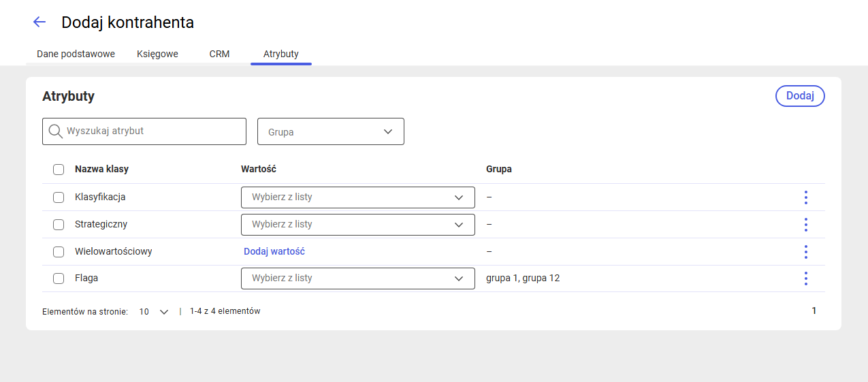The height and width of the screenshot is (382, 868).
Task: Focus the Wyszukaj atrybut search field
Action: coord(144,131)
